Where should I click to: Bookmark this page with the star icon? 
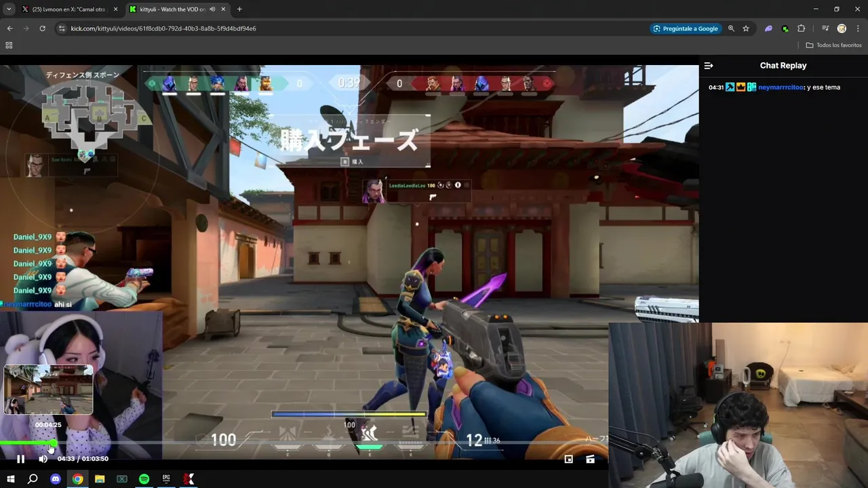[x=746, y=28]
